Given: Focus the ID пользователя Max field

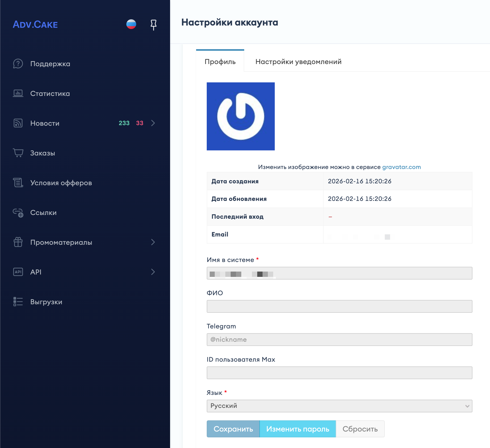Looking at the screenshot, I should point(339,373).
